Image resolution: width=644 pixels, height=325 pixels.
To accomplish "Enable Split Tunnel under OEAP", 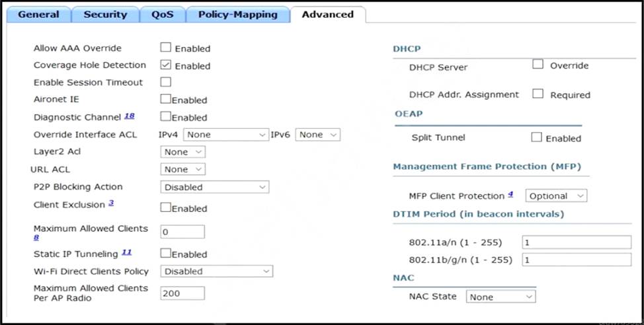I will (x=536, y=137).
